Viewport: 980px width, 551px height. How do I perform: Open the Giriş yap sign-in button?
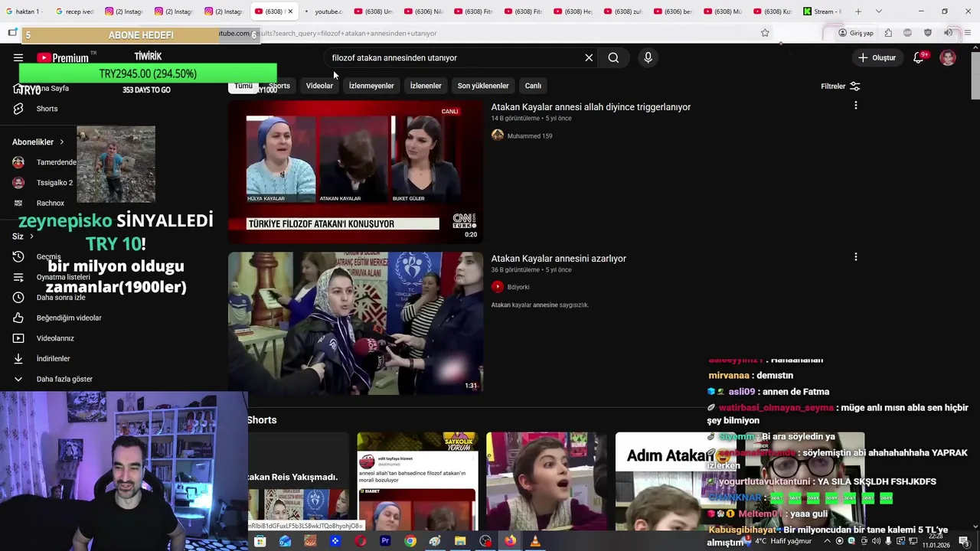tap(856, 33)
